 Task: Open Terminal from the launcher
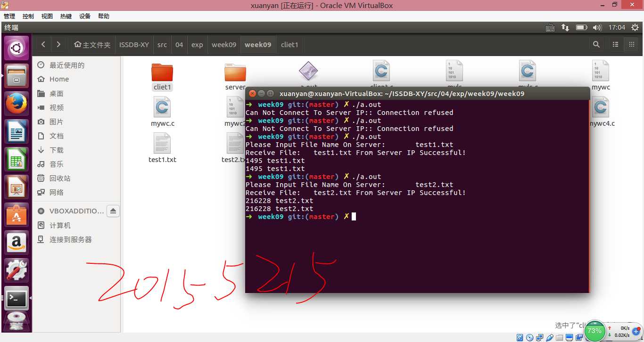click(17, 298)
